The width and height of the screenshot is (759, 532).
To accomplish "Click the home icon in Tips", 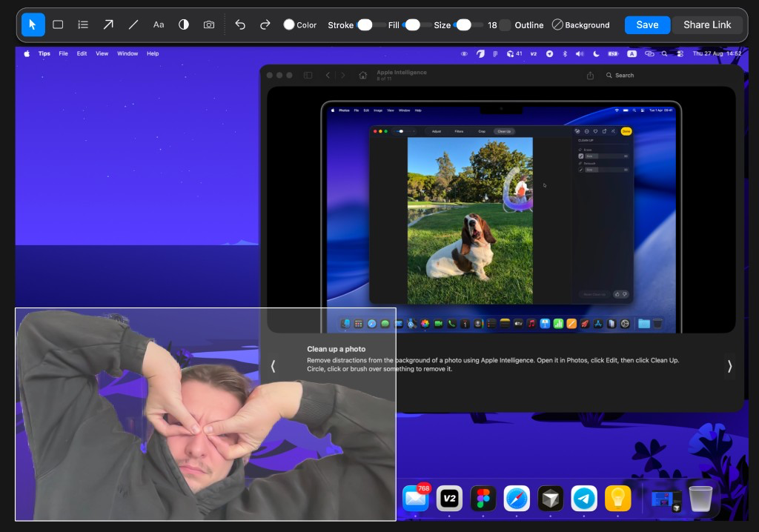I will pos(362,75).
